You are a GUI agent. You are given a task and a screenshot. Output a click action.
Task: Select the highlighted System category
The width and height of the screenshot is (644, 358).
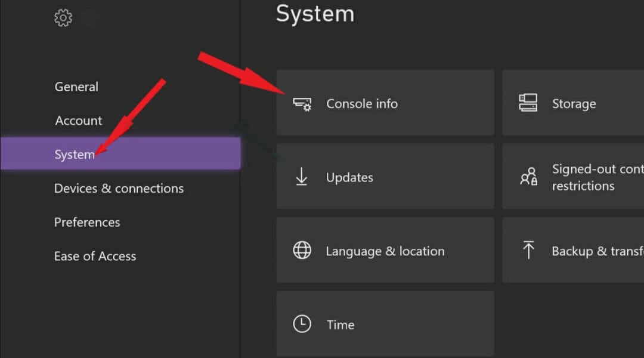click(x=120, y=153)
